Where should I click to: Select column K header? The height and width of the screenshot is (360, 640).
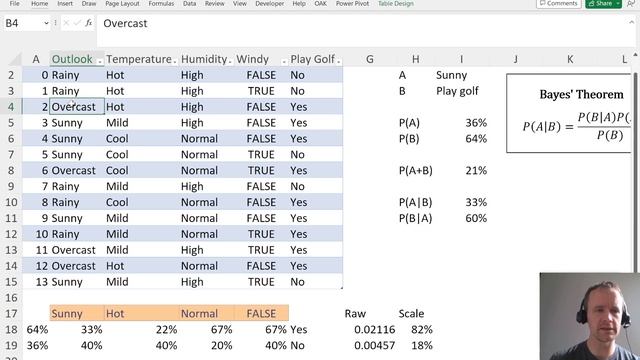click(570, 60)
